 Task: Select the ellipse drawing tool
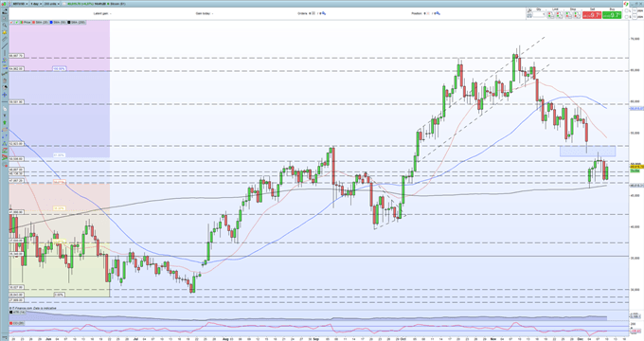coord(5,130)
